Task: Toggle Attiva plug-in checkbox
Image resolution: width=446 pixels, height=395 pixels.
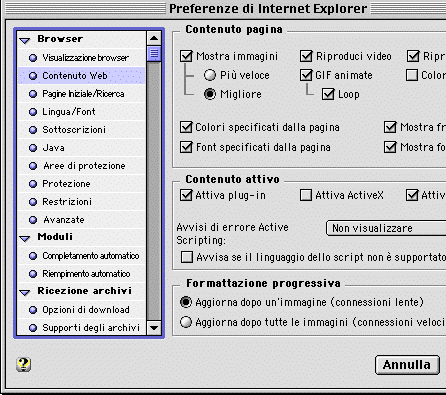Action: [186, 195]
